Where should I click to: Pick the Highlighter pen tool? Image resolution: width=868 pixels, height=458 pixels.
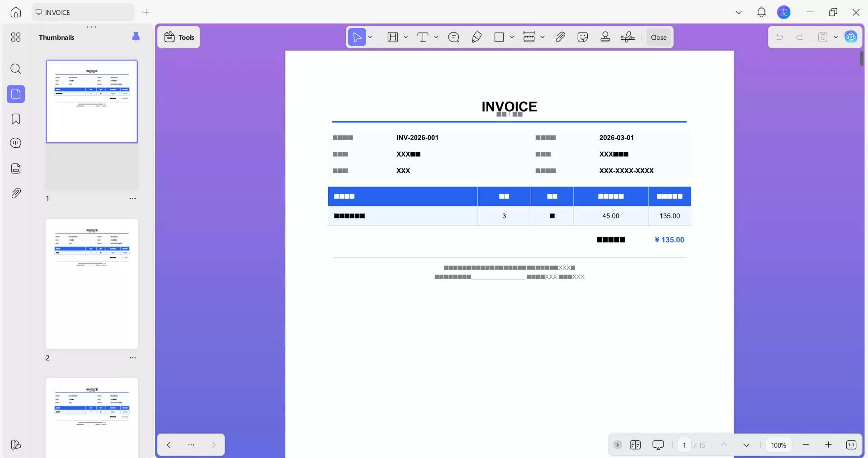point(476,37)
